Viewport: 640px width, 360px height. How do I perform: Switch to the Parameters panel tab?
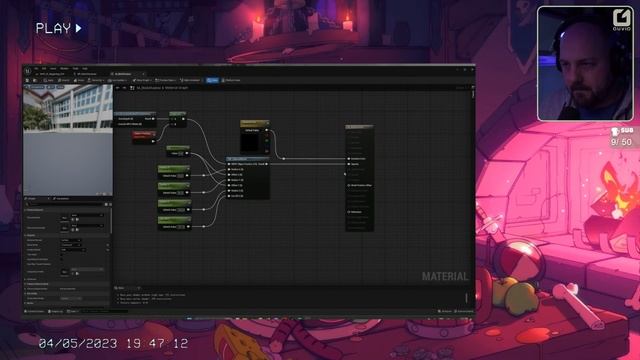click(x=62, y=199)
